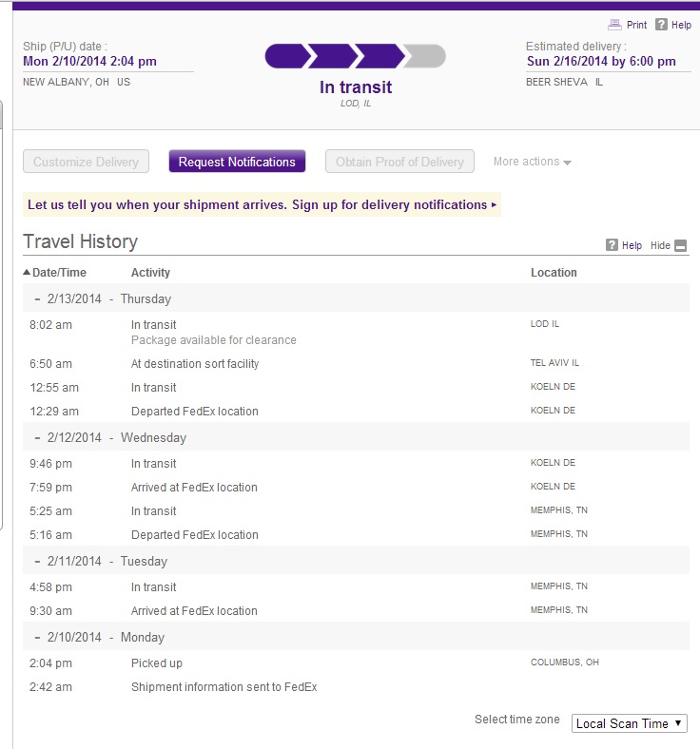Click the Print printer icon

(x=614, y=25)
